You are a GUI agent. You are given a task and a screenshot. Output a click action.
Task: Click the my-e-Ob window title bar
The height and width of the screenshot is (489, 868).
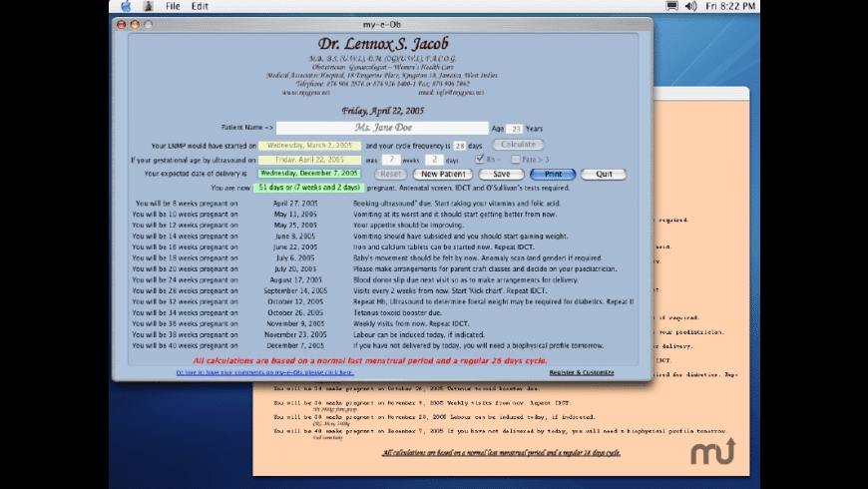382,24
